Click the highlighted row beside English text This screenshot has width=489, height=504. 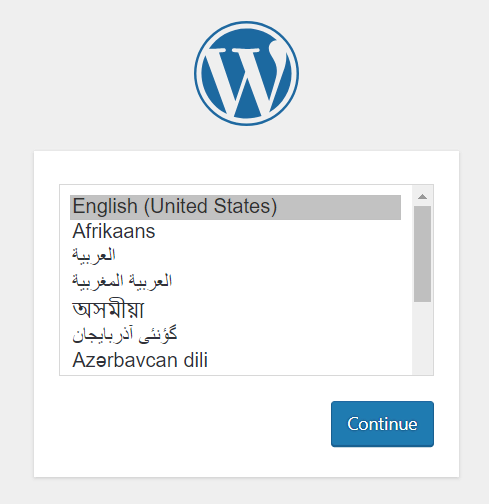(338, 207)
